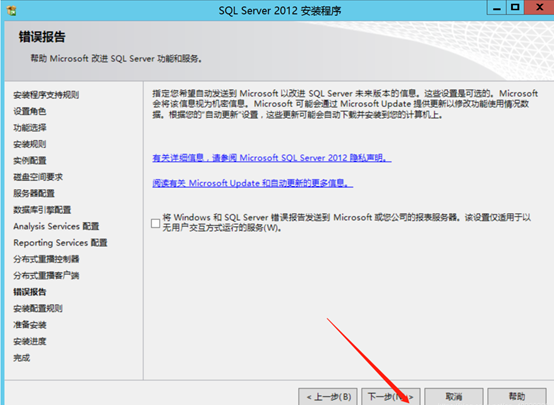
Task: Minimize the setup window
Action: [497, 7]
